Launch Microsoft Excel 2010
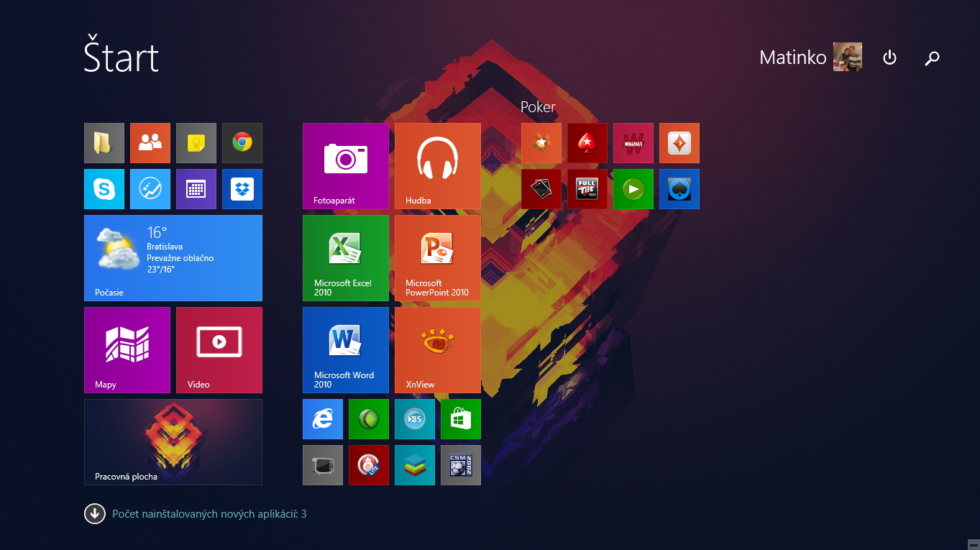This screenshot has height=550, width=980. pos(346,258)
